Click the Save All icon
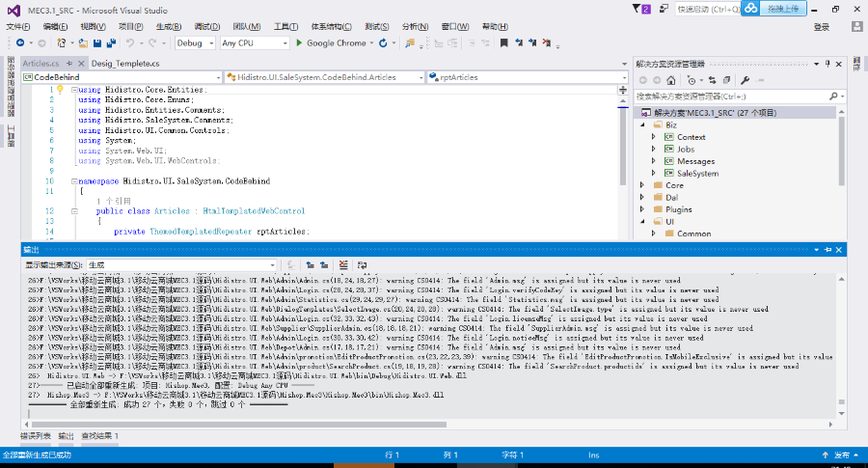Image resolution: width=868 pixels, height=468 pixels. pyautogui.click(x=111, y=42)
